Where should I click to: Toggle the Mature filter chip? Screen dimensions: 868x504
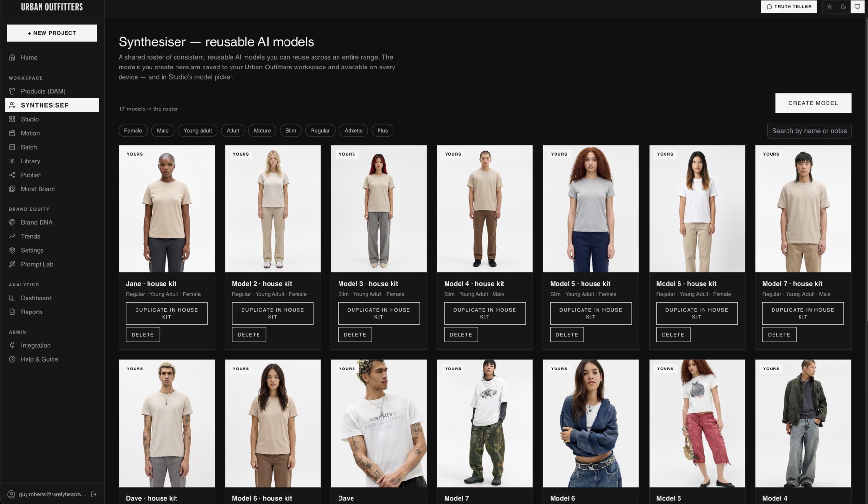tap(262, 131)
